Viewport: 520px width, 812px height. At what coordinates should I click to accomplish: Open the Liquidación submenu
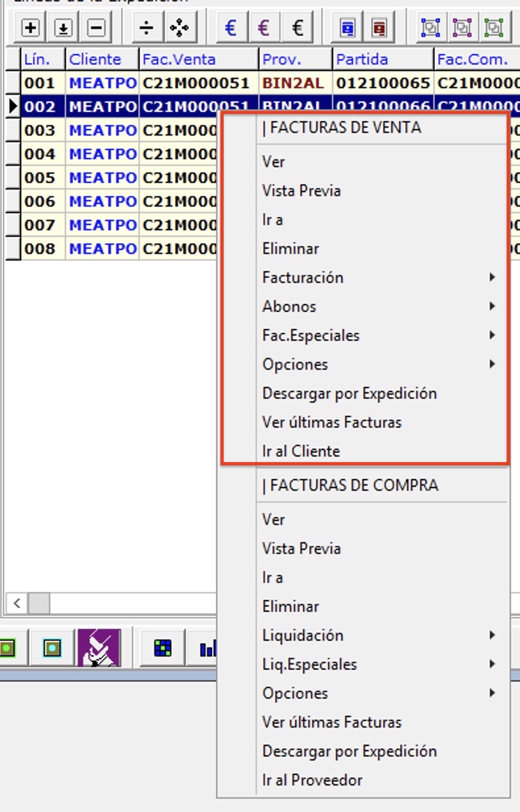[303, 636]
